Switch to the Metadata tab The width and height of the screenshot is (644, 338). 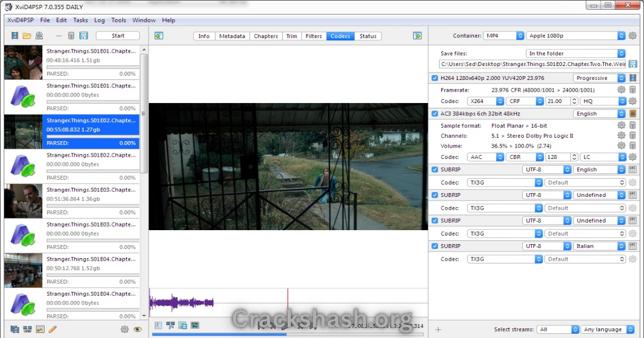click(x=232, y=36)
